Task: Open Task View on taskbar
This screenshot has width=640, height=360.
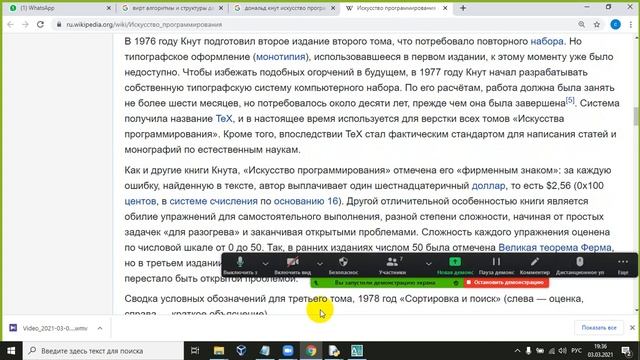Action: point(195,351)
